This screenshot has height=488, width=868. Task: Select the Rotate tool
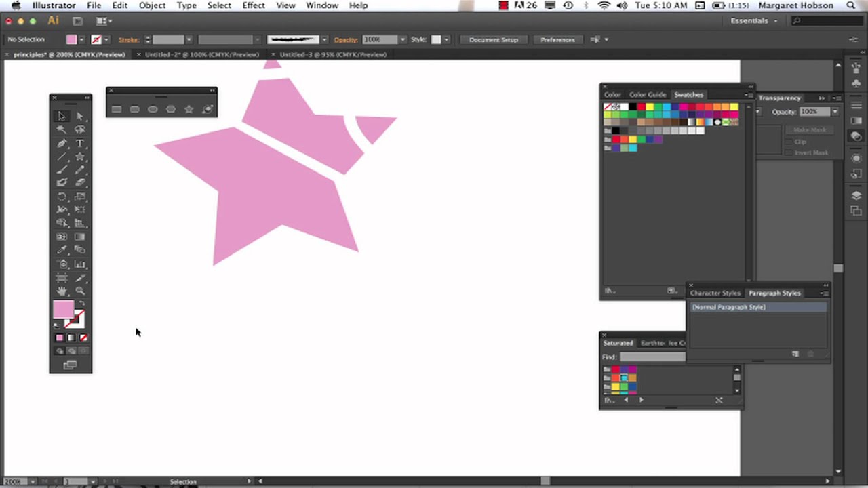tap(62, 197)
